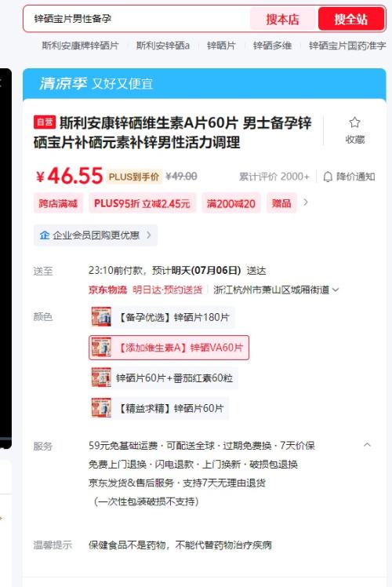Screen dimensions: 392x587
Task: Open delivery address dropdown arrow
Action: click(336, 290)
